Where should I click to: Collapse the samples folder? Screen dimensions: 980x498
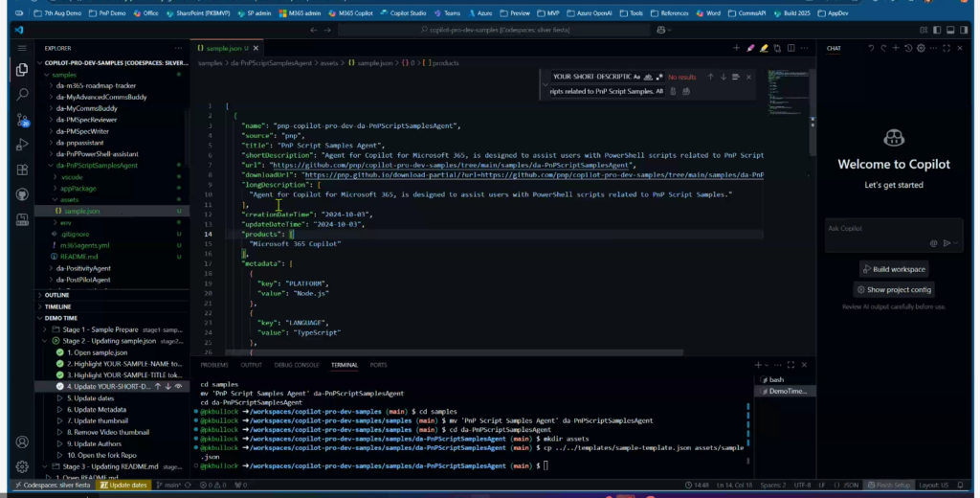(46, 75)
